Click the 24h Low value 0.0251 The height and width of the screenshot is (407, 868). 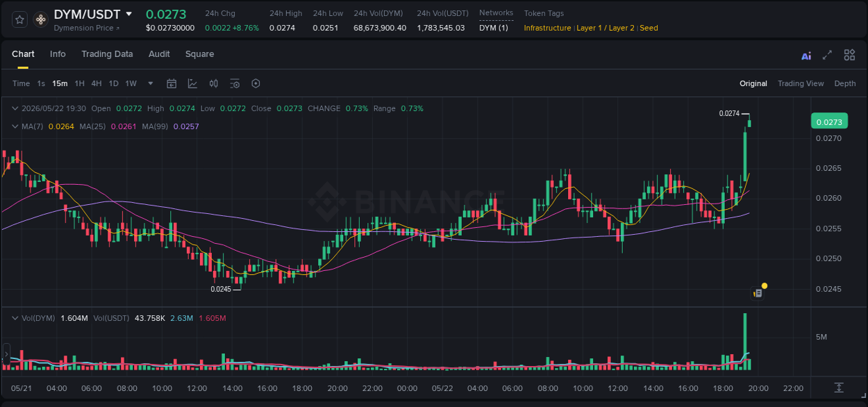325,28
